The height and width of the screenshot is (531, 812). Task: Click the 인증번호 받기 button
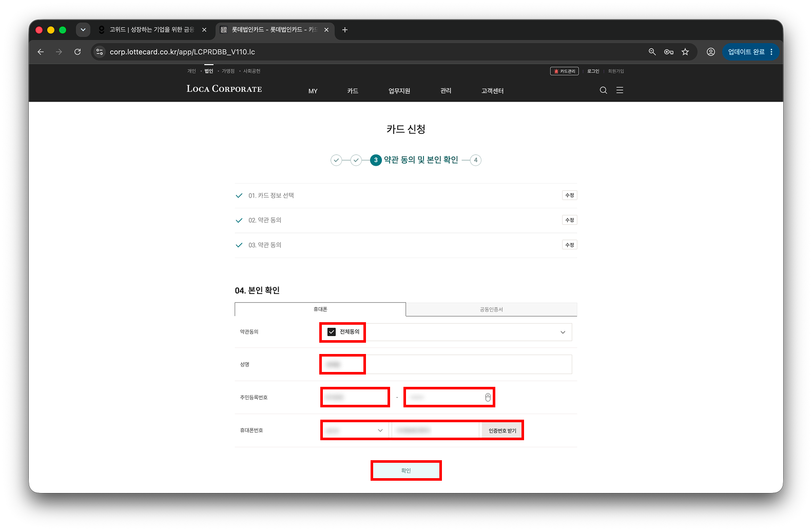pyautogui.click(x=502, y=431)
